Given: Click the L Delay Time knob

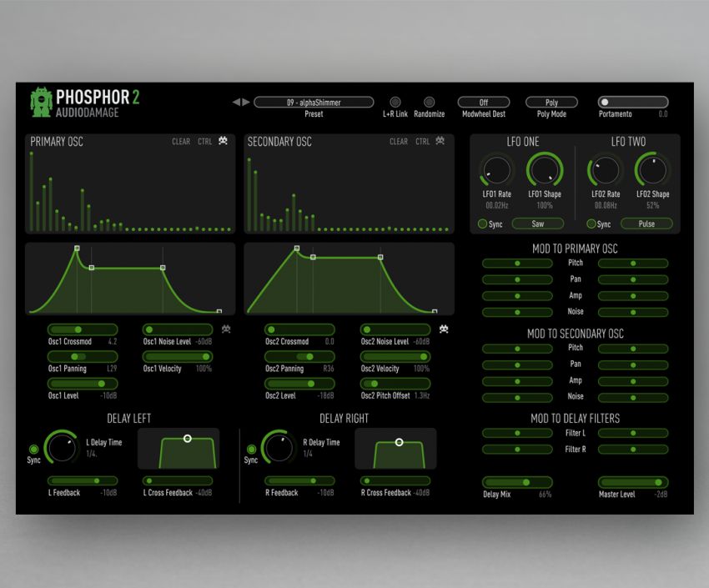Looking at the screenshot, I should point(62,447).
